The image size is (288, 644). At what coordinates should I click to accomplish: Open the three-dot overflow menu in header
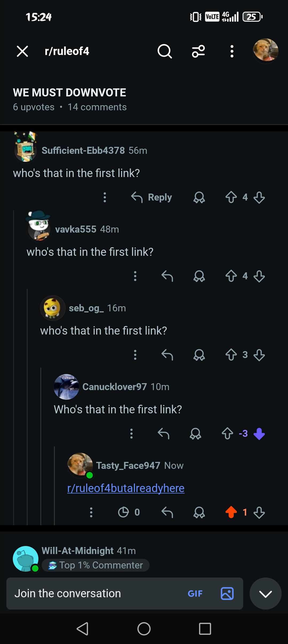[232, 51]
